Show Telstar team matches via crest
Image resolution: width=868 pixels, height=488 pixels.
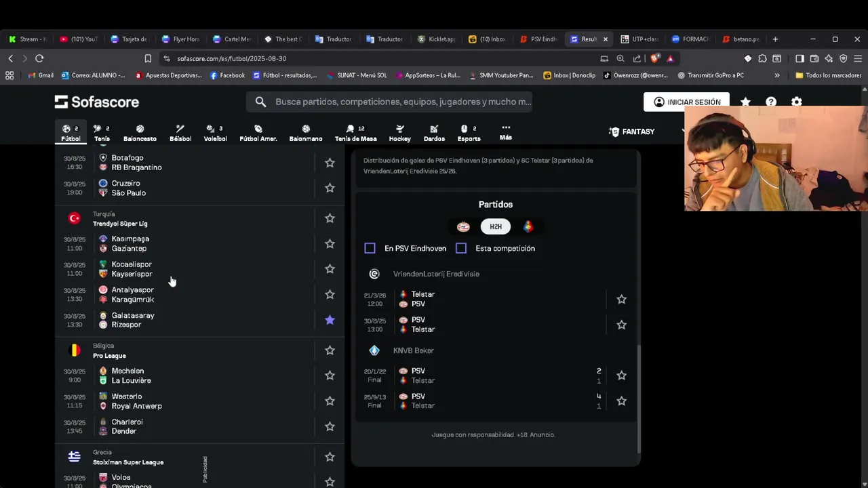[528, 226]
